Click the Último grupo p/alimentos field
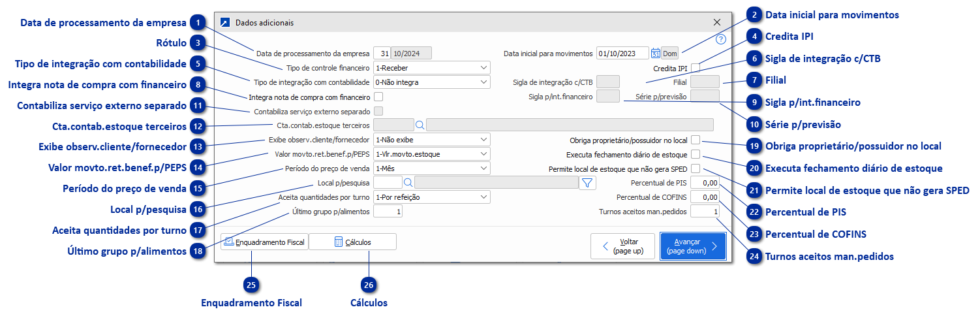Image resolution: width=980 pixels, height=320 pixels. point(388,212)
